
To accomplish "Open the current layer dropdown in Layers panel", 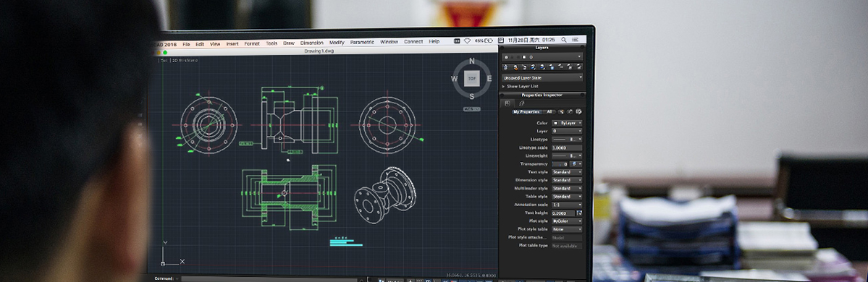I will (542, 57).
